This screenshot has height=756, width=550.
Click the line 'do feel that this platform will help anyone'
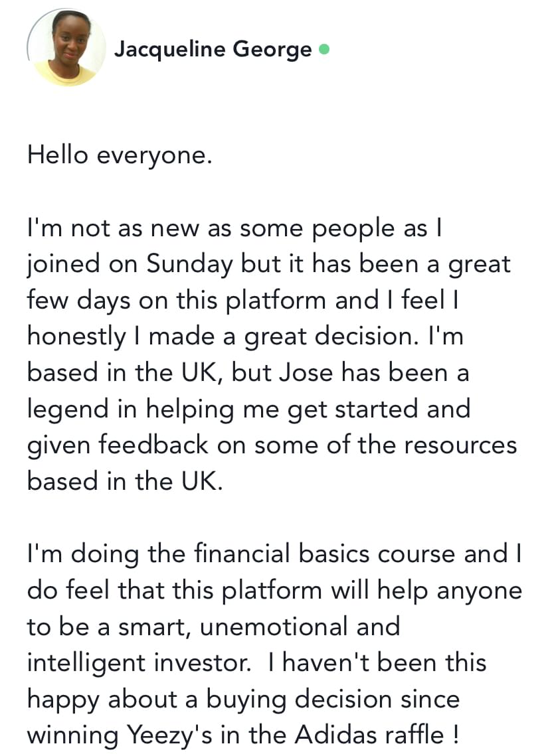coord(274,591)
